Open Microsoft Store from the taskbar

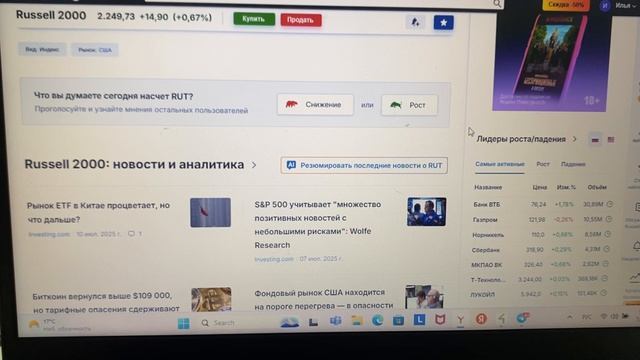[x=398, y=320]
